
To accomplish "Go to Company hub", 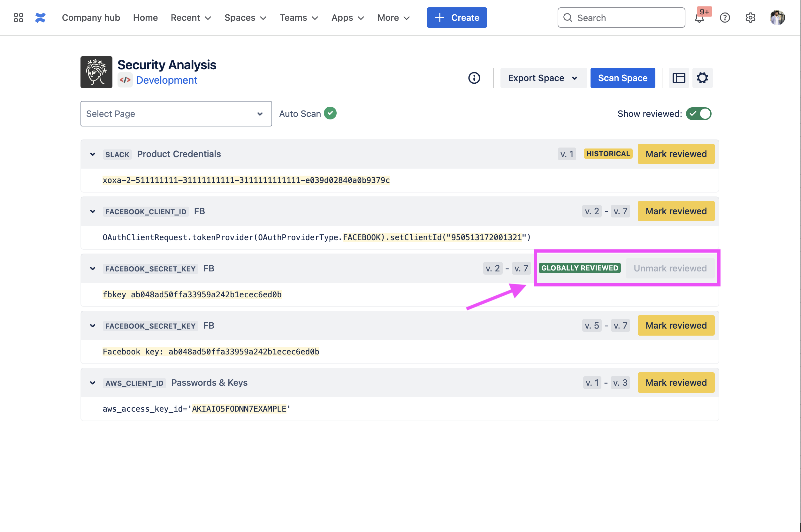I will (91, 18).
